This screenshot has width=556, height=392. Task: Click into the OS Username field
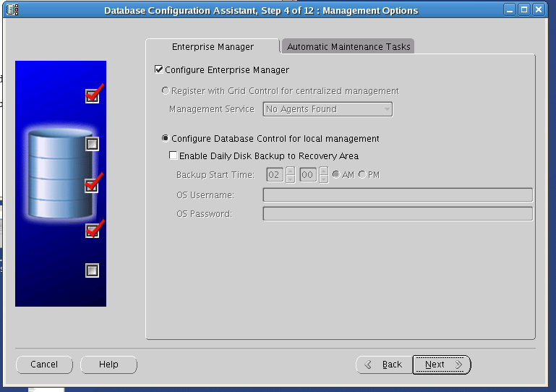398,195
